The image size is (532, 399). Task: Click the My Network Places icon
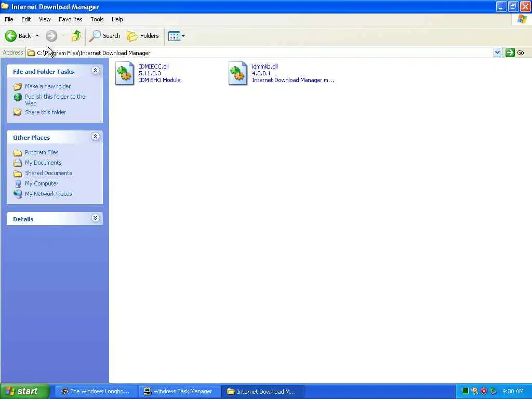click(18, 194)
